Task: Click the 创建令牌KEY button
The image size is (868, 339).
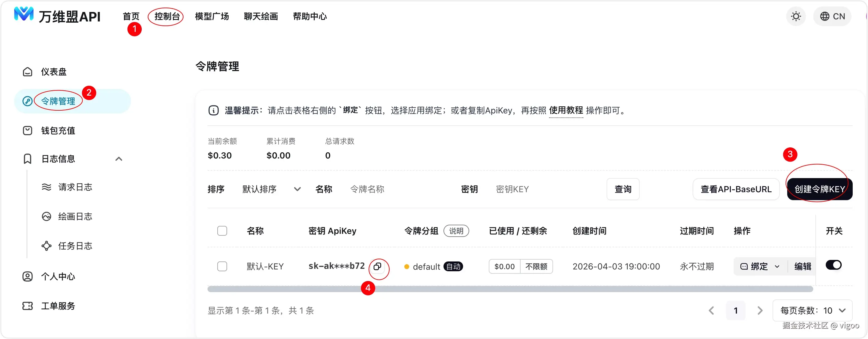Action: coord(819,189)
